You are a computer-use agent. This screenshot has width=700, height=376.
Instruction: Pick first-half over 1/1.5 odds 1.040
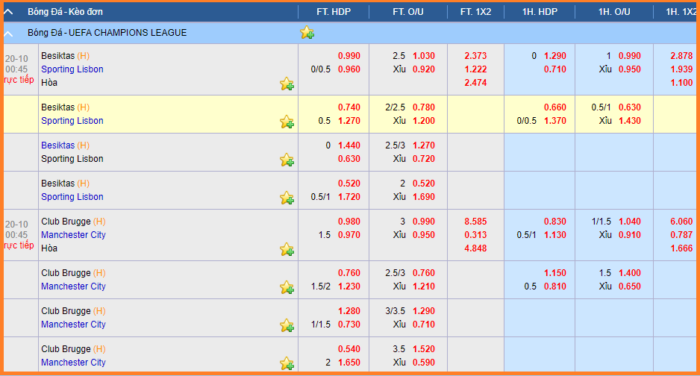pos(629,221)
